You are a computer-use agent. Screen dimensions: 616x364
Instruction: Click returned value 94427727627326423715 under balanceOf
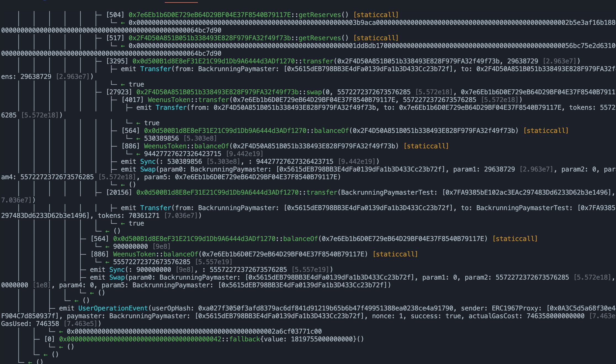pyautogui.click(x=182, y=154)
